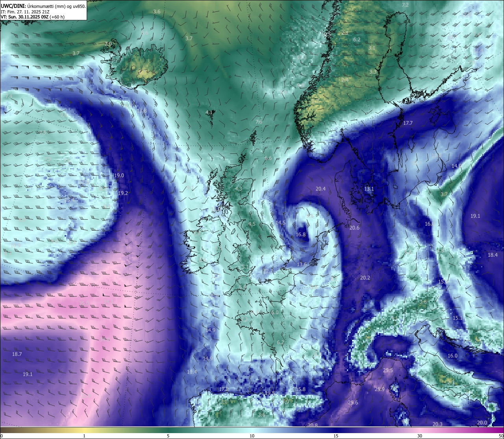The image size is (504, 439).
Task: Click the color scale bar under the map
Action: coord(252,430)
